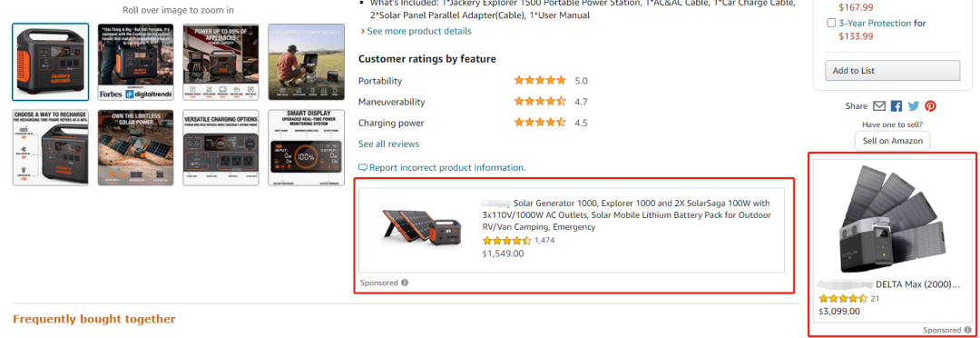
Task: Share on Facebook icon
Action: 897,106
